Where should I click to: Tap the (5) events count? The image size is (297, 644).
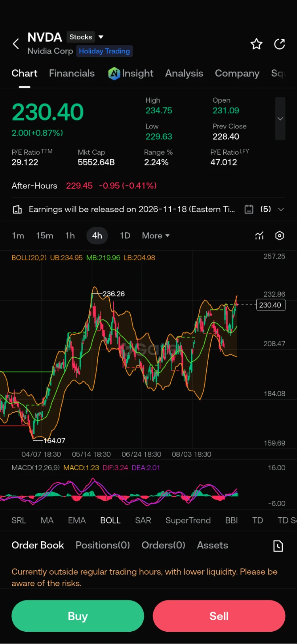pos(266,209)
